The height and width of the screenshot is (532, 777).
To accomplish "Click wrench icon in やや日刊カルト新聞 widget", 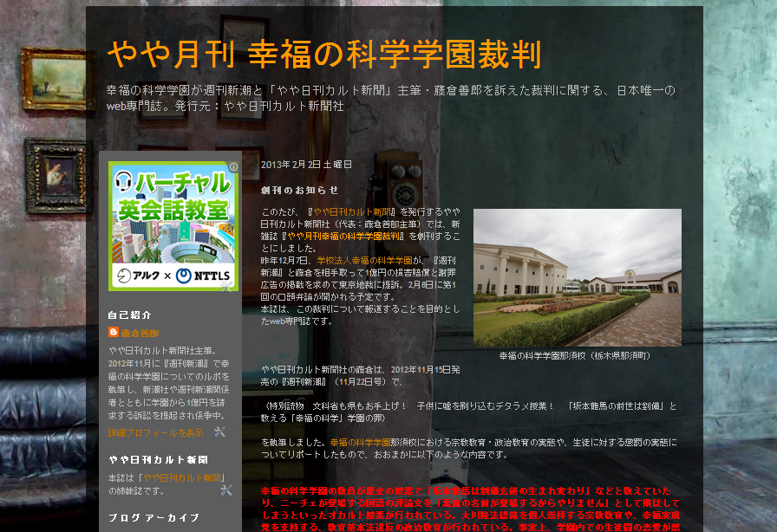I will [226, 490].
